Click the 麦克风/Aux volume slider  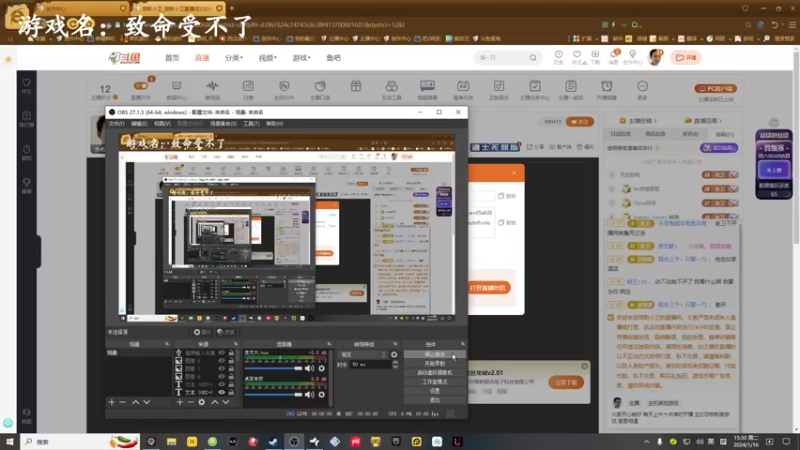273,368
